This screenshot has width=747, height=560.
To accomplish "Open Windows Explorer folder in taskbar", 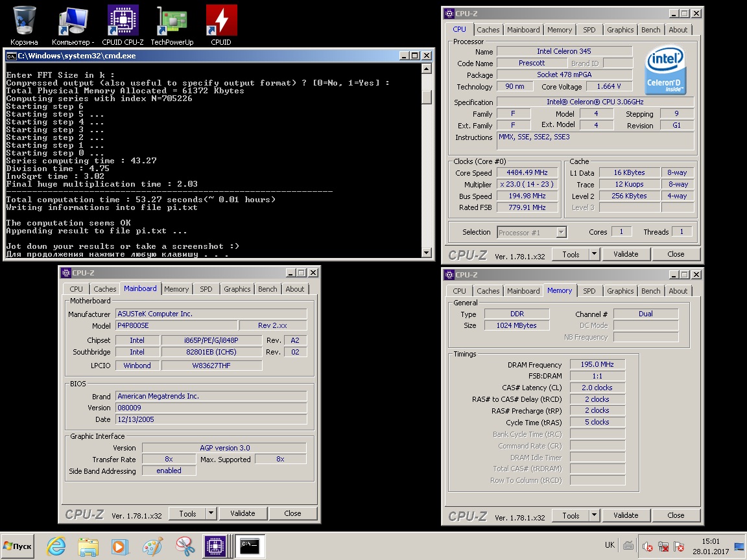I will tap(88, 546).
